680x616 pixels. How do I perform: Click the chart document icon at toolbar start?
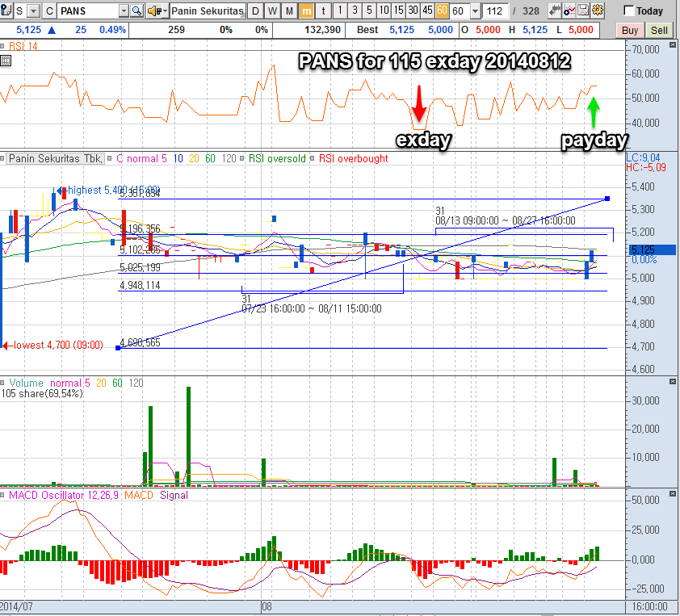6,10
